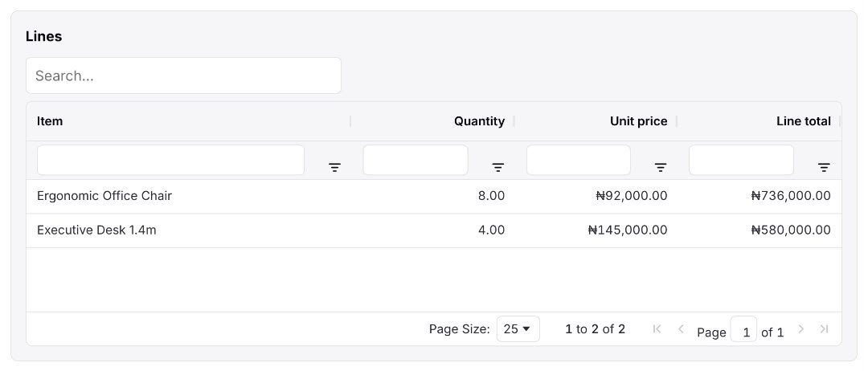The height and width of the screenshot is (371, 868).
Task: Focus the Unit price filter box
Action: coord(579,161)
